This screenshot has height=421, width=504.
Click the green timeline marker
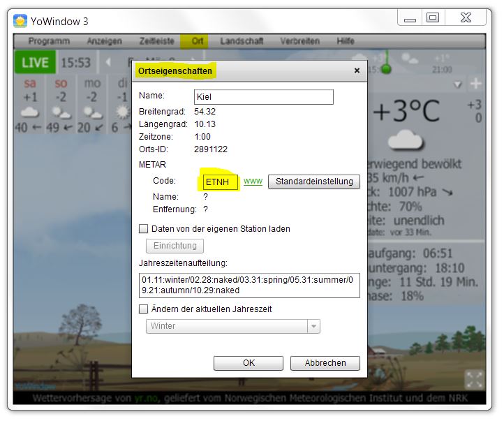(386, 68)
